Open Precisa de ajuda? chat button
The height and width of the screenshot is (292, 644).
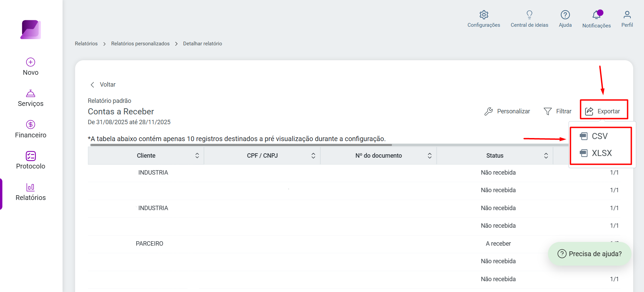point(590,254)
